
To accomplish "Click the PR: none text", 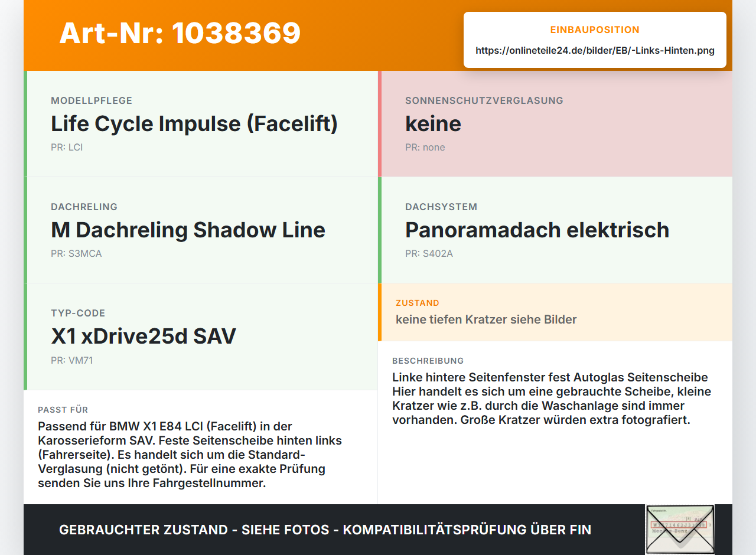I will pos(425,148).
